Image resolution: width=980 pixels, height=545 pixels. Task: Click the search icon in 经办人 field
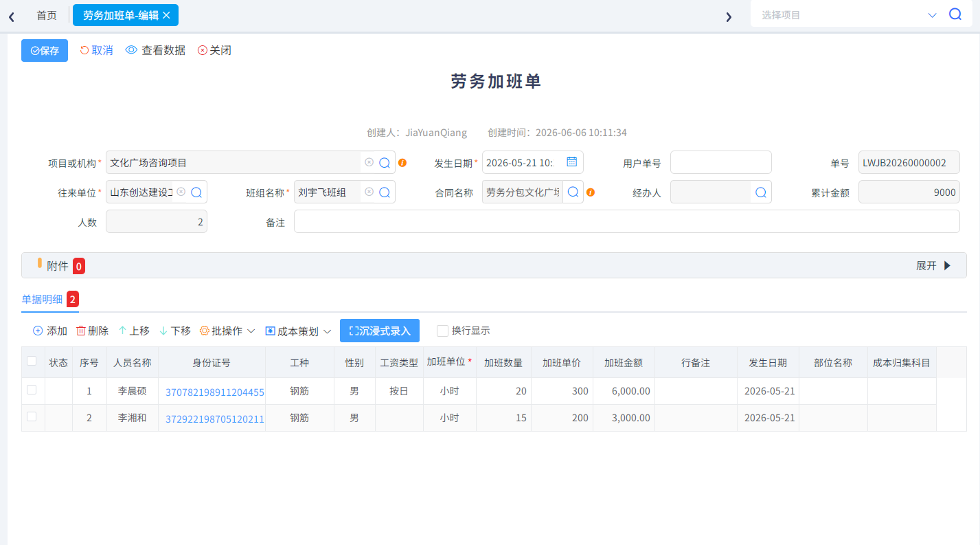click(761, 192)
